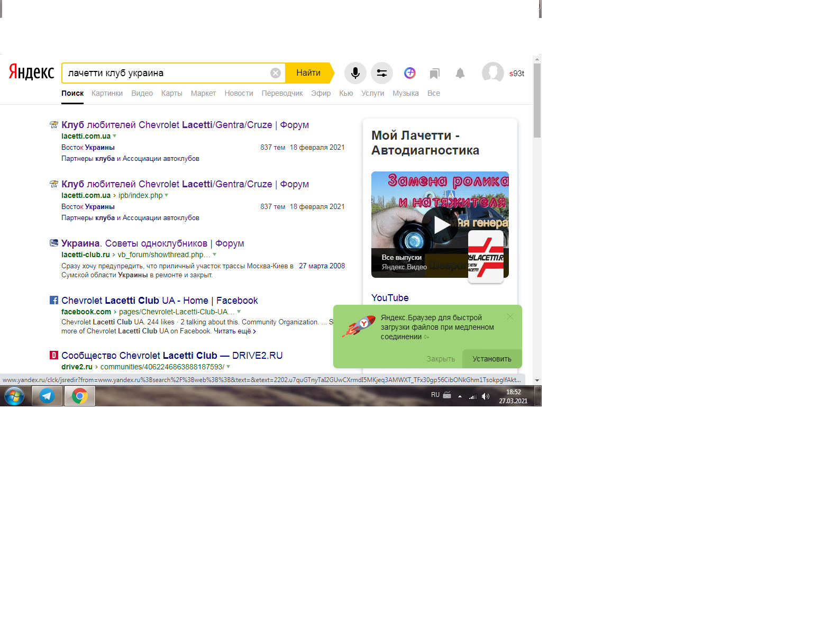Viewport: 840px width, 635px height.
Task: Open search settings sliders icon
Action: (382, 73)
